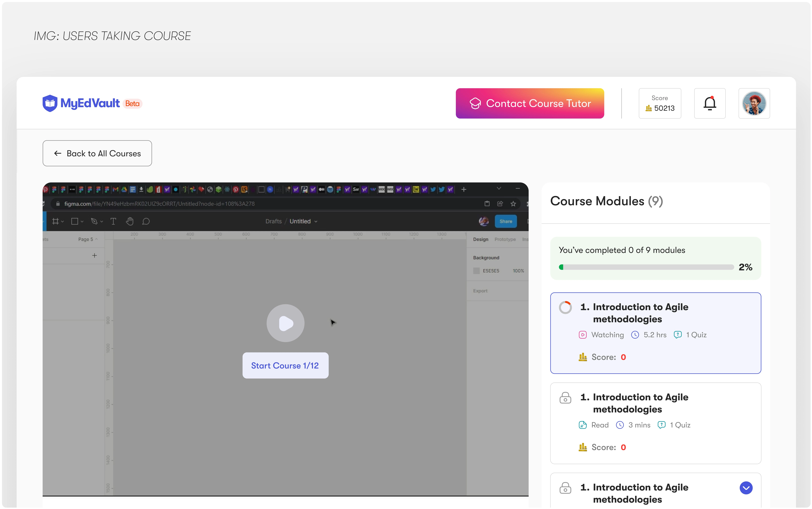Click Start Course 1/12 button

285,366
